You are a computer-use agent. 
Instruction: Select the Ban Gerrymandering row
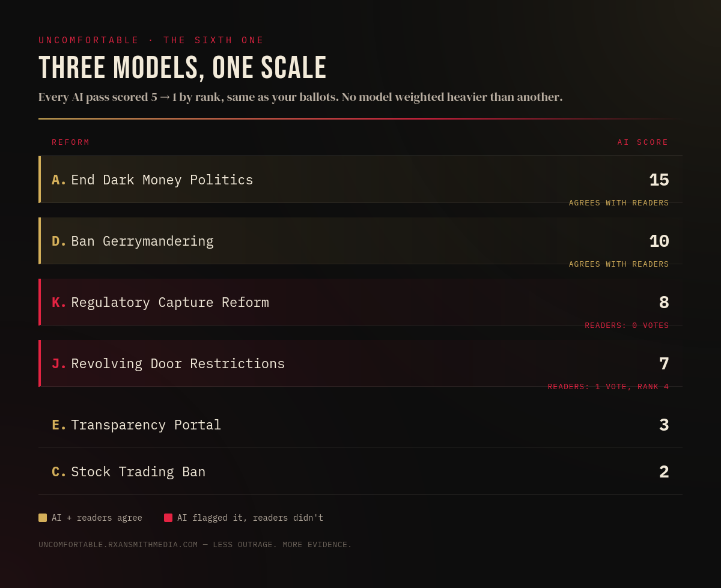[x=360, y=241]
